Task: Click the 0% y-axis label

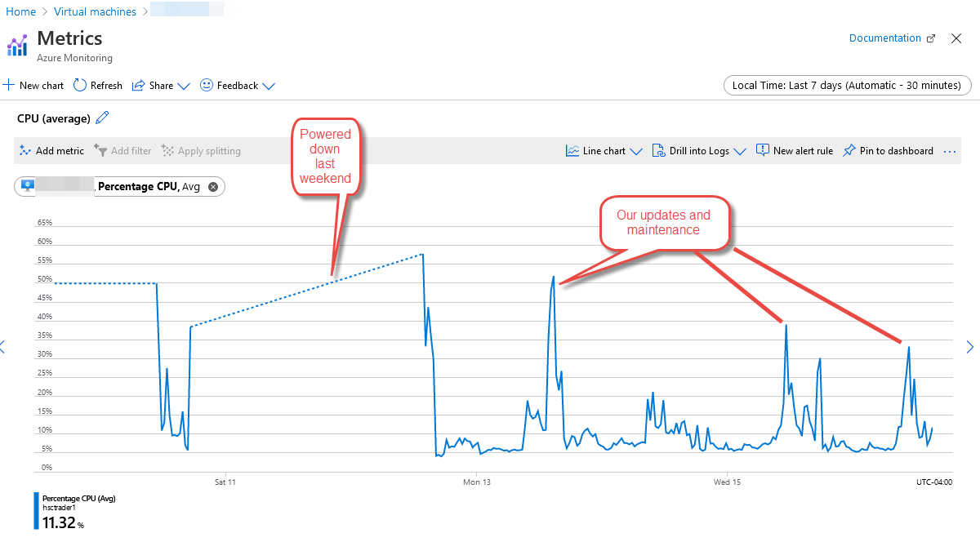Action: coord(47,468)
